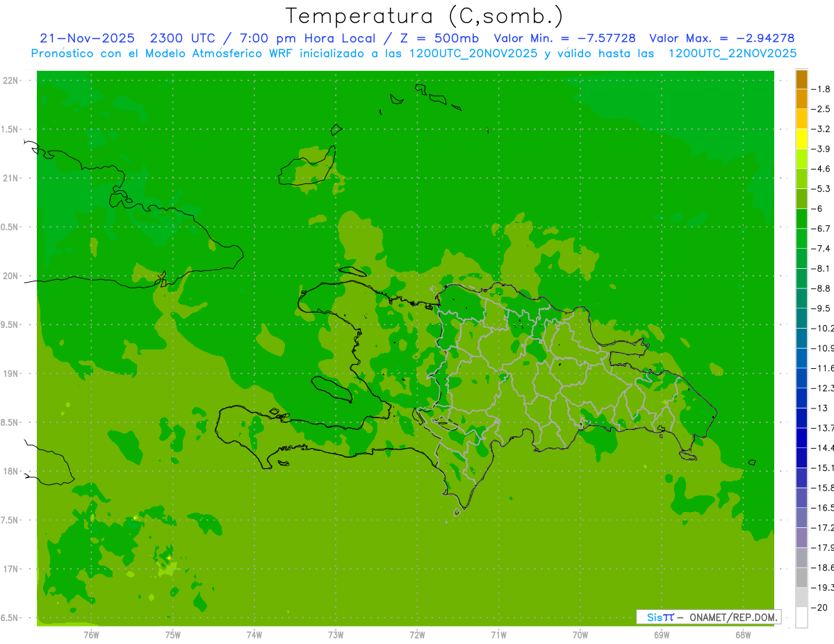This screenshot has height=644, width=834.
Task: Click the '69W' longitude label
Action: point(662,635)
